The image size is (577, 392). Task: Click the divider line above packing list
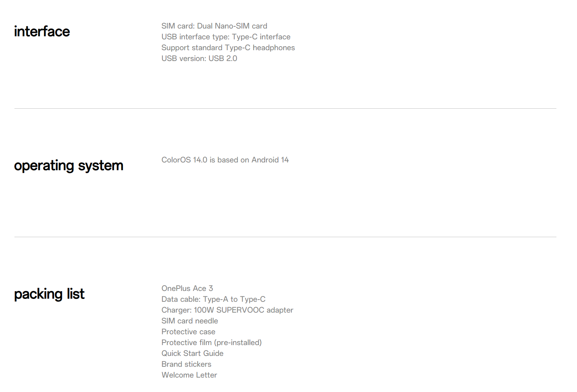pos(285,237)
